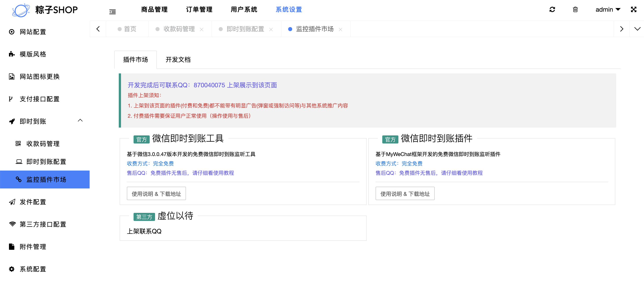The height and width of the screenshot is (295, 644).
Task: Switch to the 首页 page tab
Action: tap(127, 29)
